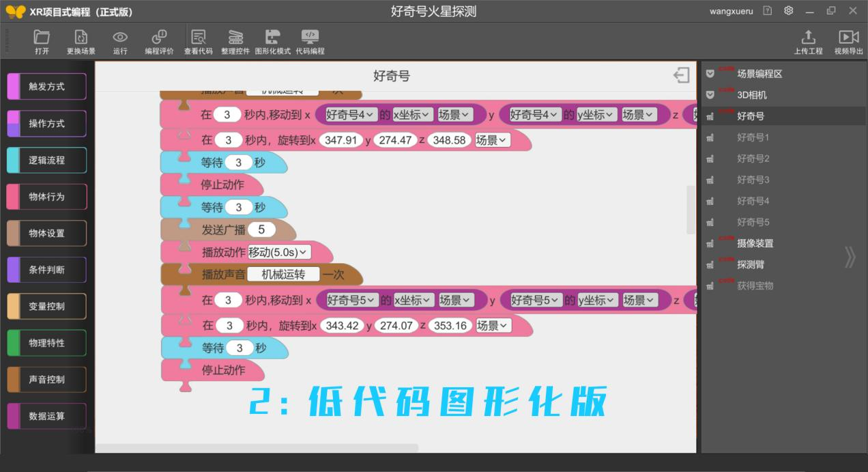Open 代码编程 (code programming) mode
The height and width of the screenshot is (472, 868).
click(310, 40)
